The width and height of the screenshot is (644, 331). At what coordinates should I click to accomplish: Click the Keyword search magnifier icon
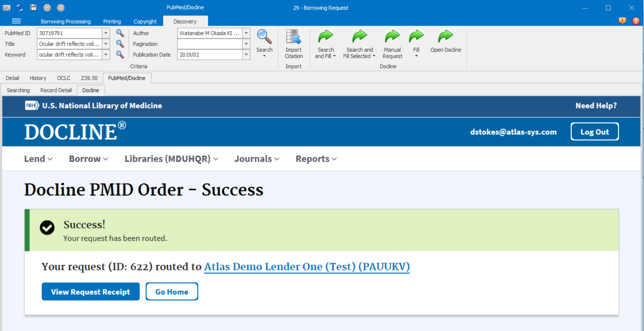[x=120, y=55]
